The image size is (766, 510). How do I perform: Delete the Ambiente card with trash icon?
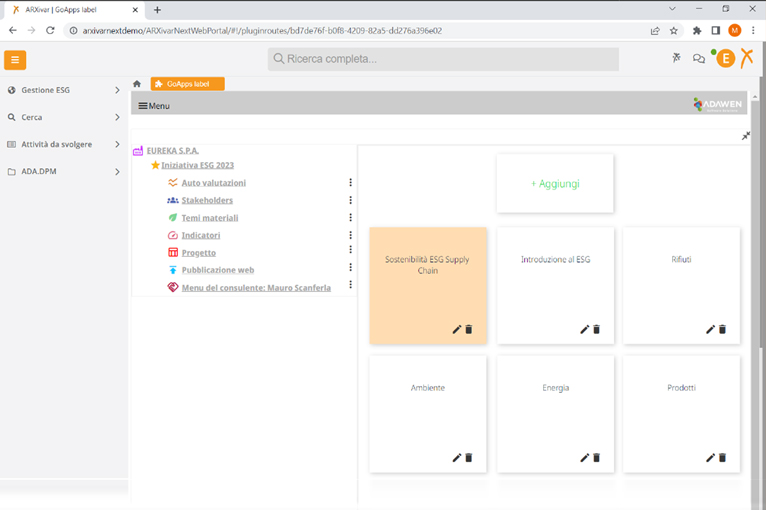469,458
